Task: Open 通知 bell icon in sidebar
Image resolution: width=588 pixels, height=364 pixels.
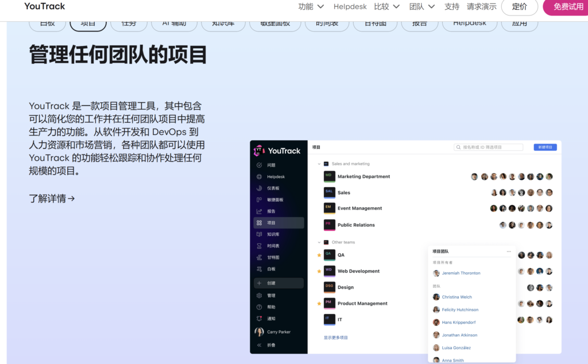Action: [x=259, y=319]
